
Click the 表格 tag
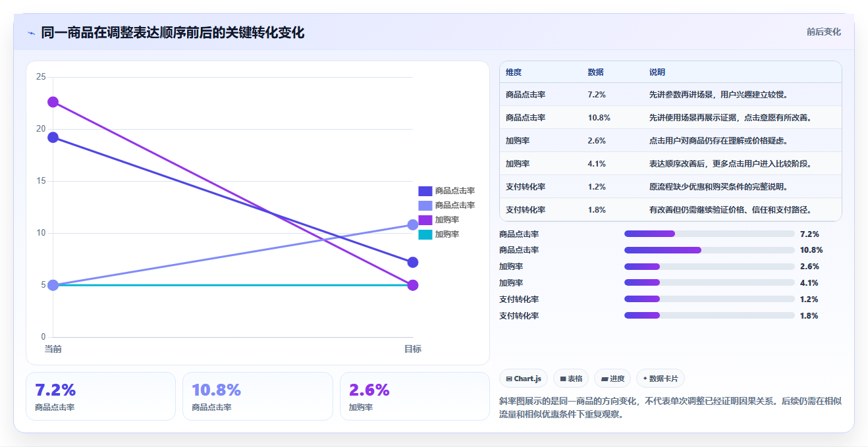pos(571,379)
